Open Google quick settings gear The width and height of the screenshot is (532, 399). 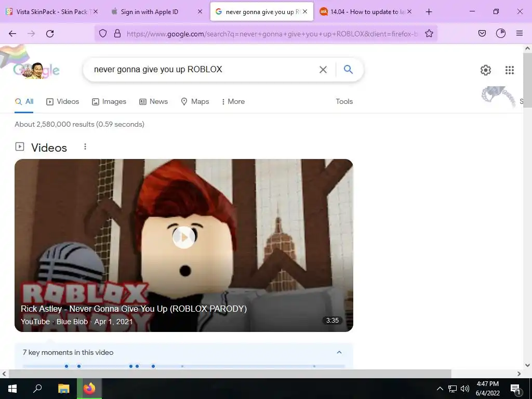coord(486,70)
